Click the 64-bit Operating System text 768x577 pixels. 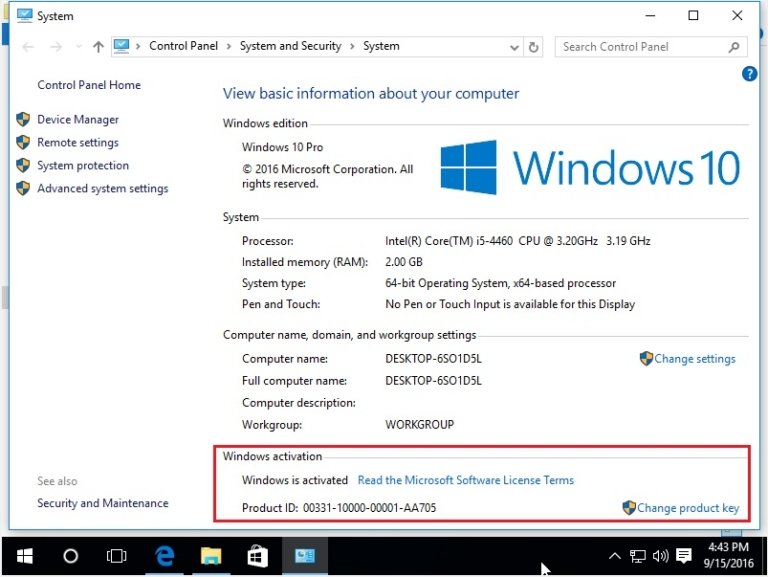click(500, 283)
